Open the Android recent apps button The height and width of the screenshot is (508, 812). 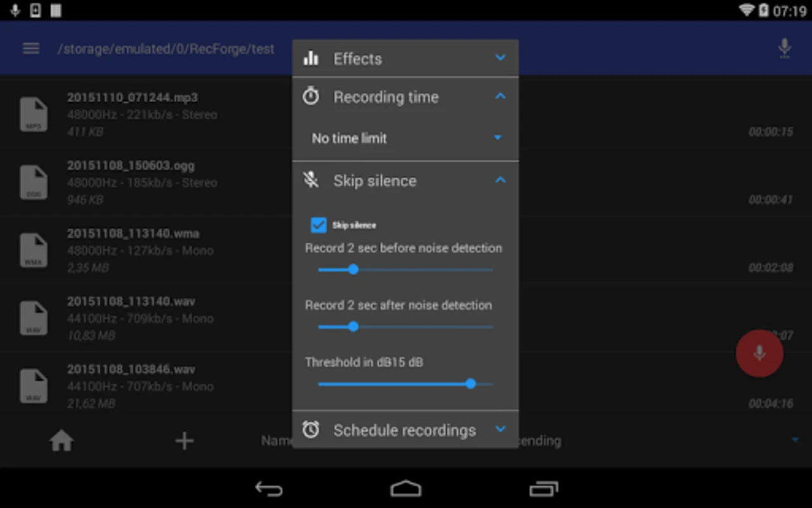click(544, 488)
